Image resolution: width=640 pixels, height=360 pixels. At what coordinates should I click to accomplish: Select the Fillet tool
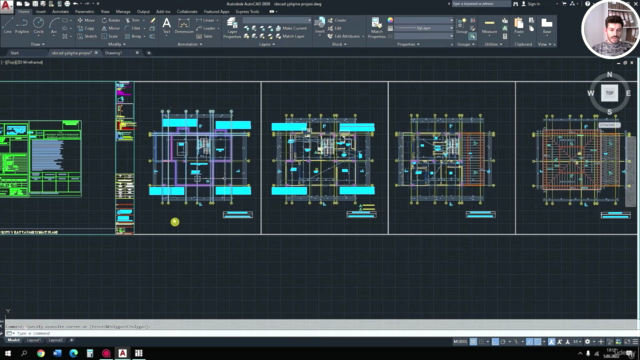tap(132, 28)
